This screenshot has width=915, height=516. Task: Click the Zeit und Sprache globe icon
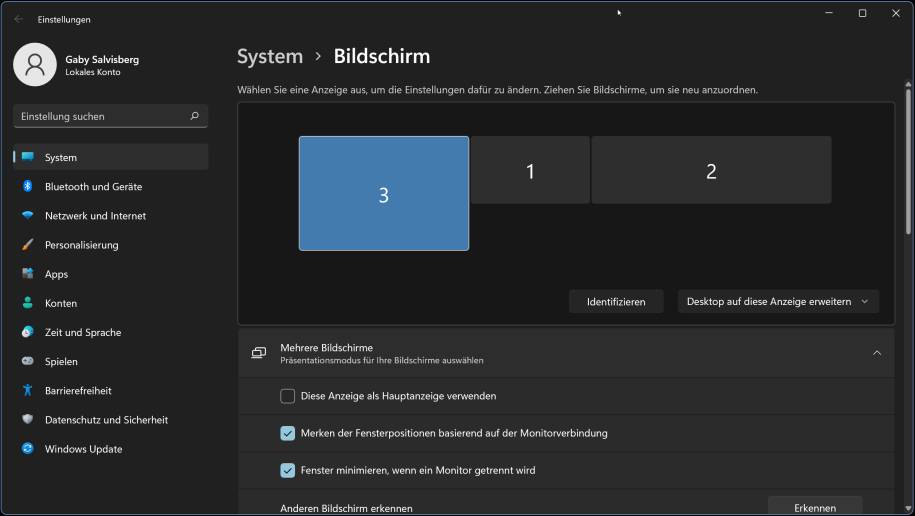[27, 332]
